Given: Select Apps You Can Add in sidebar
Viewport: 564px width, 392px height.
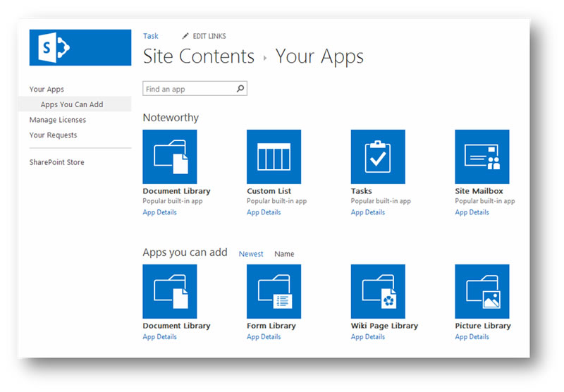Looking at the screenshot, I should 72,104.
